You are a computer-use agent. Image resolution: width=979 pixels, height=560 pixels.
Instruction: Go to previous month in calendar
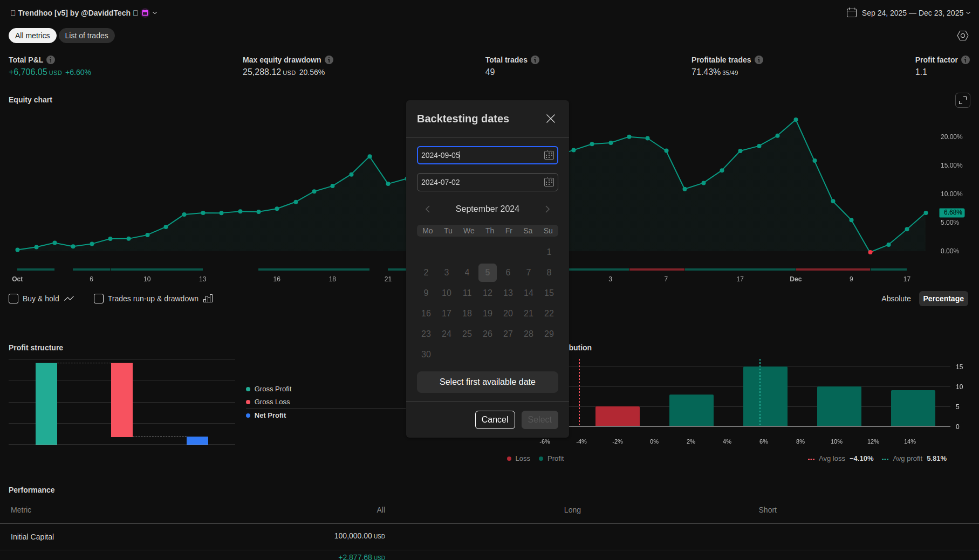point(428,209)
